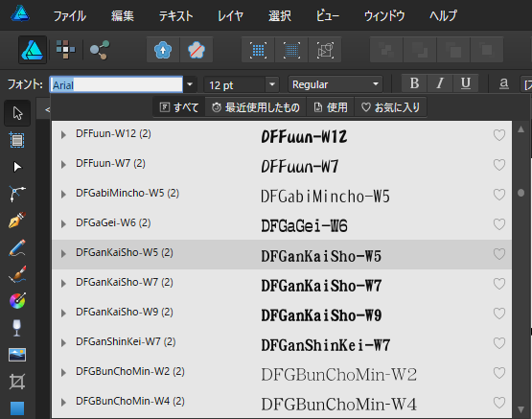Image resolution: width=532 pixels, height=419 pixels.
Task: Select the white arrow Node tool
Action: point(17,167)
